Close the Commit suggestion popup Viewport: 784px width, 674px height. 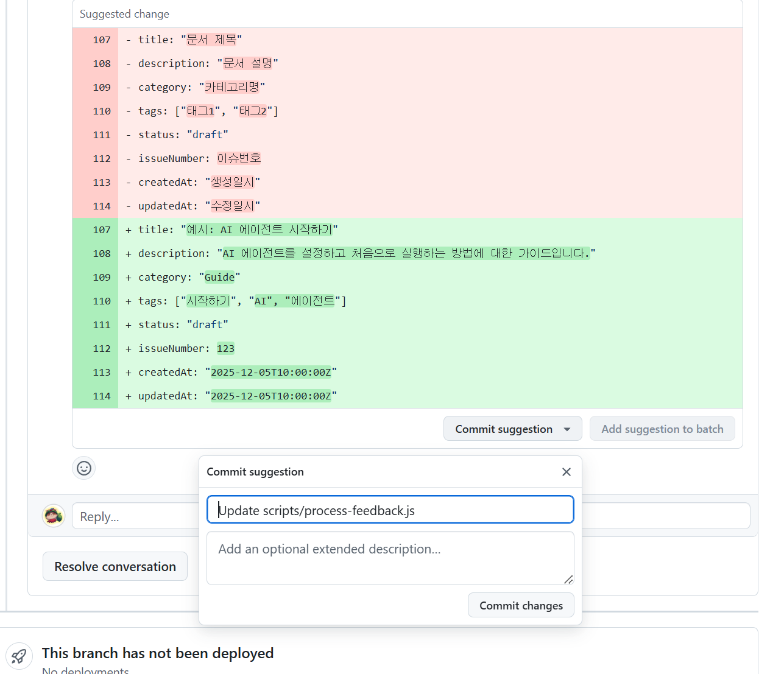[x=566, y=472]
